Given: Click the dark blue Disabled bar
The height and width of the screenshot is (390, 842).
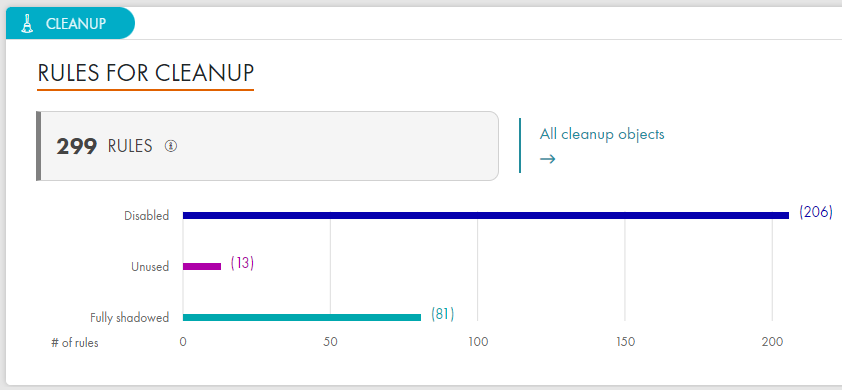Looking at the screenshot, I should point(486,215).
